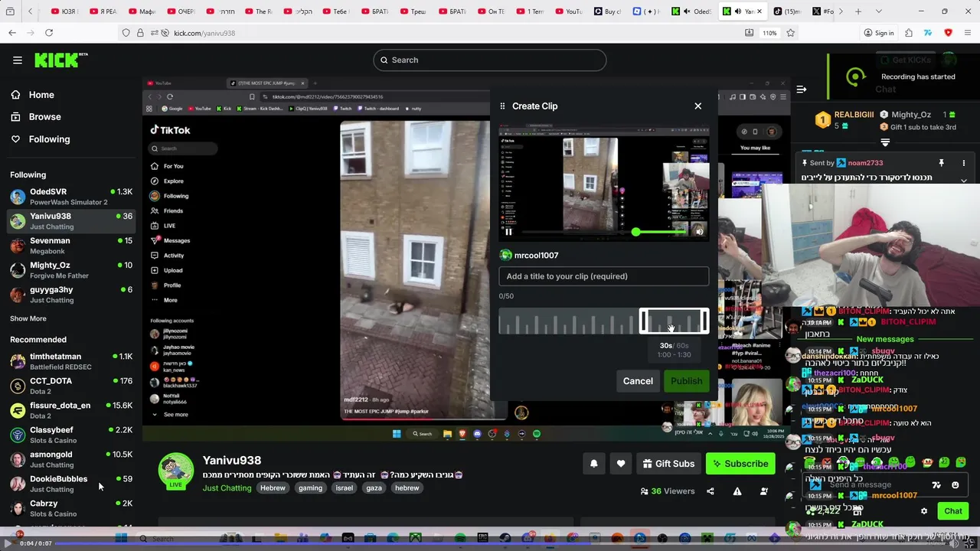
Task: Click the Yanivu938 channel avatar
Action: tap(175, 470)
